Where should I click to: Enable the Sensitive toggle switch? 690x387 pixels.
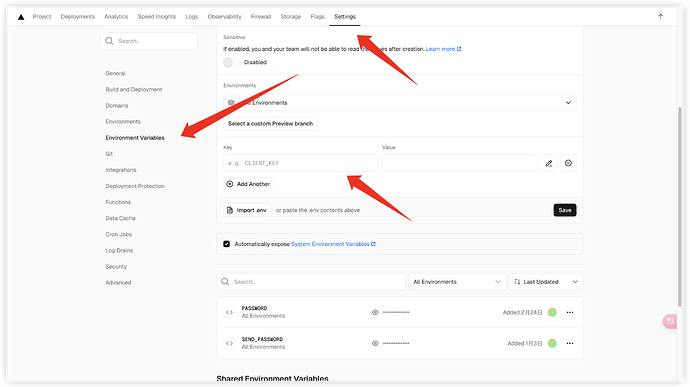click(x=231, y=62)
